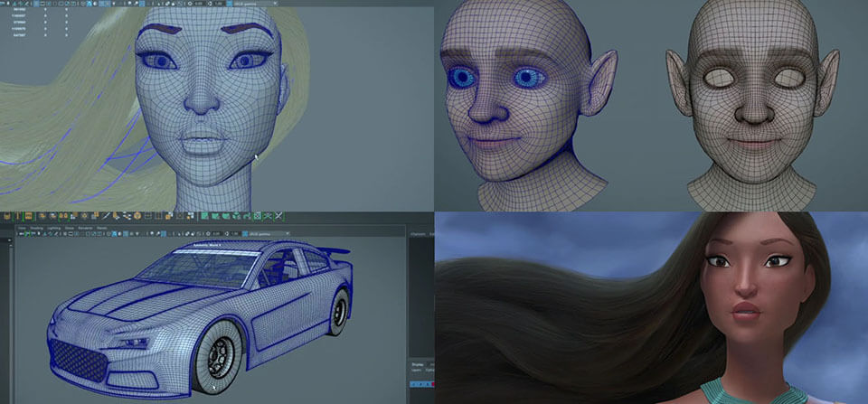Click the round orange target icon on the shelf
This screenshot has width=868, height=404.
tap(137, 216)
